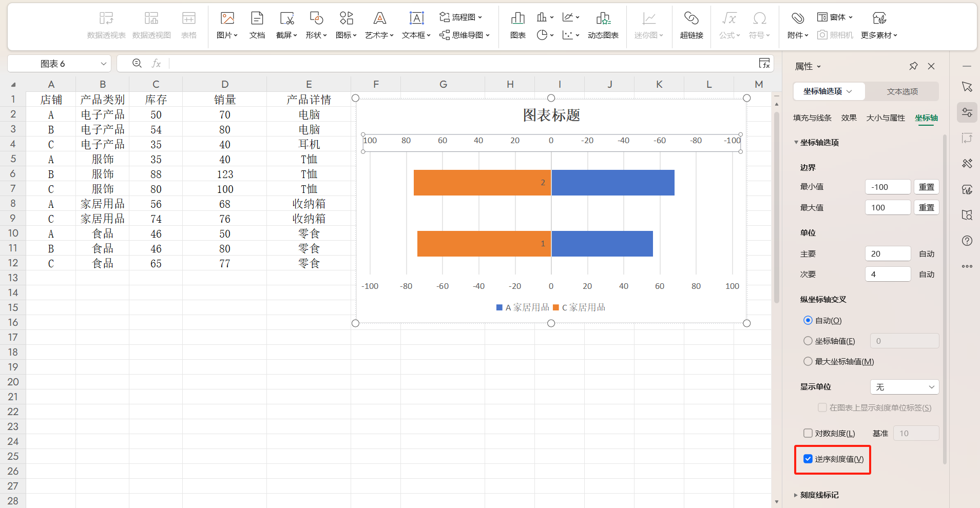
Task: Click the fx insert function icon
Action: [157, 63]
